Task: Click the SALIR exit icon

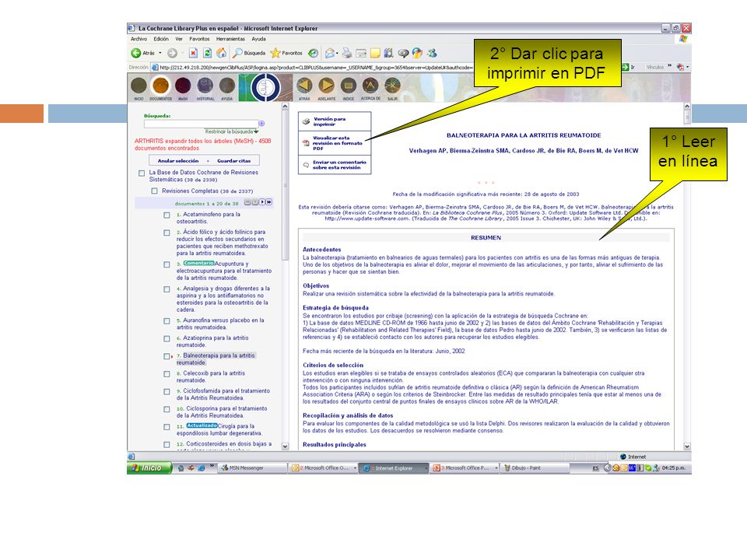Action: click(x=392, y=86)
